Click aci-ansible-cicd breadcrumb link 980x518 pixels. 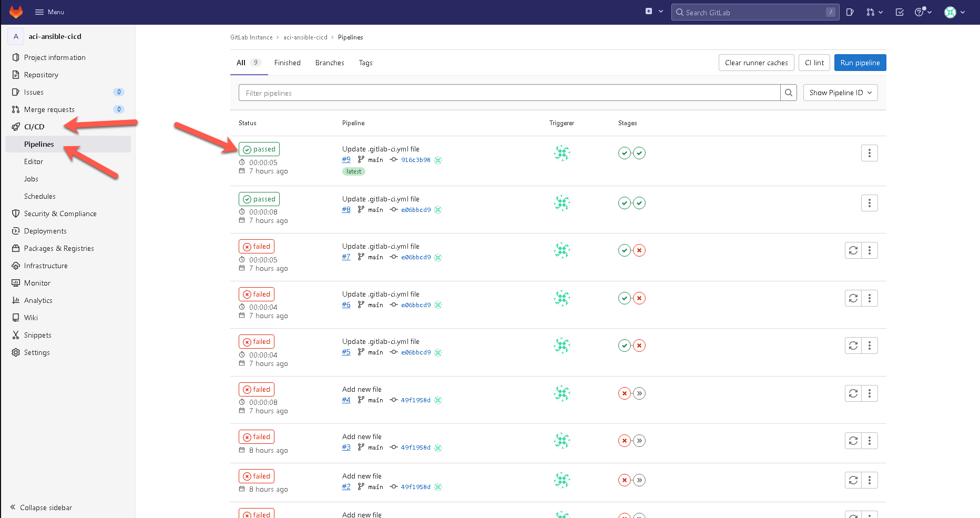point(305,37)
